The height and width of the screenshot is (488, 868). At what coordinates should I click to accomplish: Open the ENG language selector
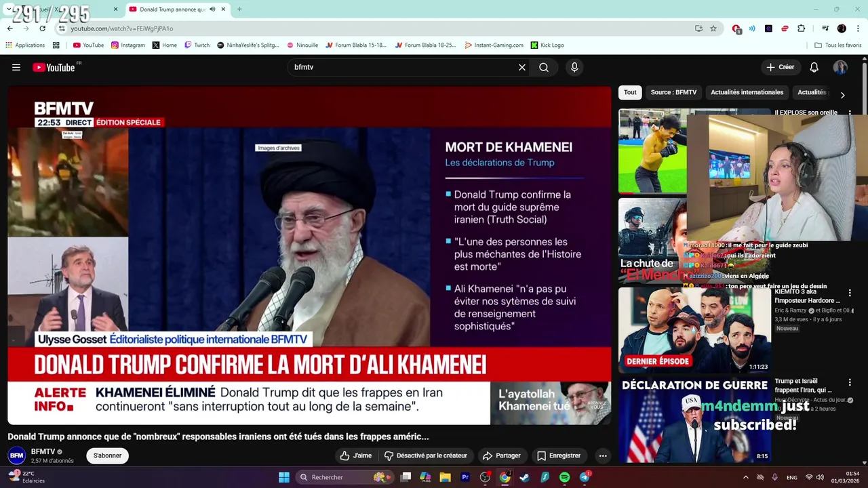click(791, 477)
